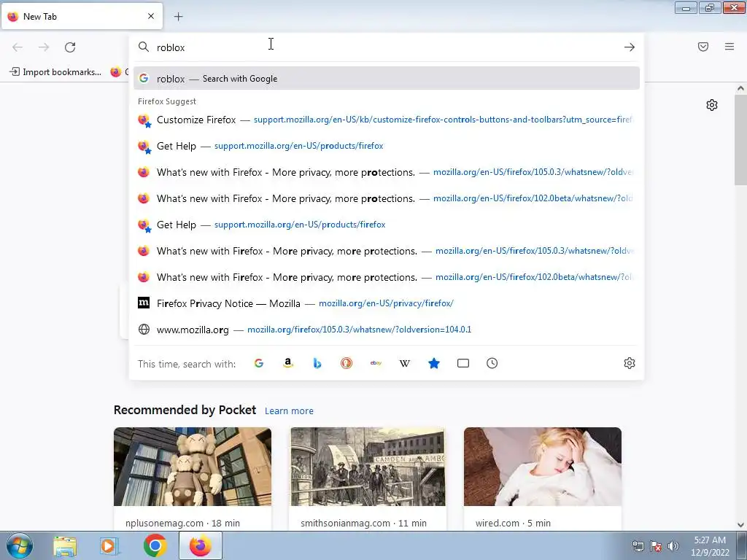Viewport: 747px width, 560px height.
Task: Search with Google one-off icon
Action: coord(259,363)
